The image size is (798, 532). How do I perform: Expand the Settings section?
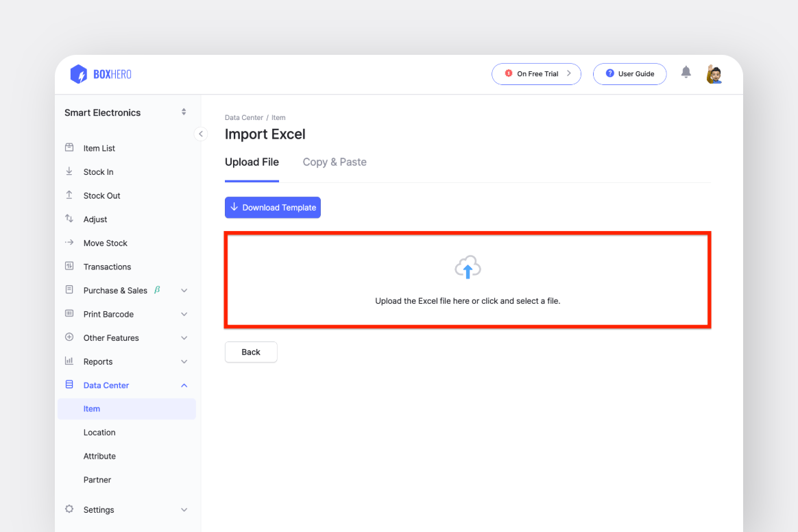[x=184, y=510]
